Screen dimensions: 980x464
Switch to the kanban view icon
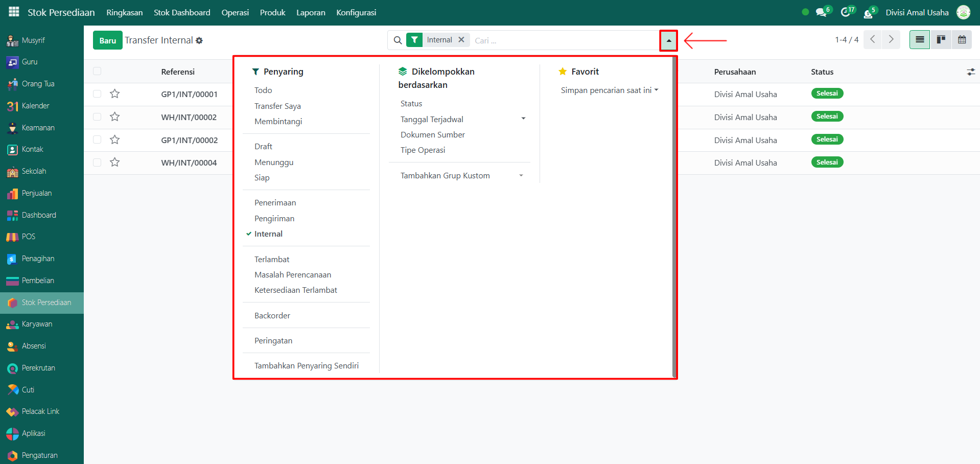[x=941, y=40]
